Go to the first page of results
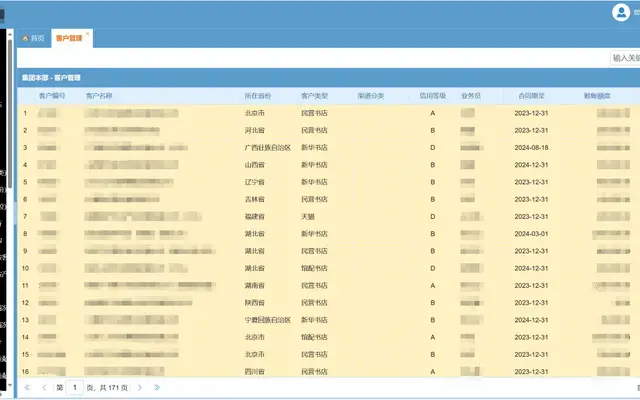 tap(27, 387)
